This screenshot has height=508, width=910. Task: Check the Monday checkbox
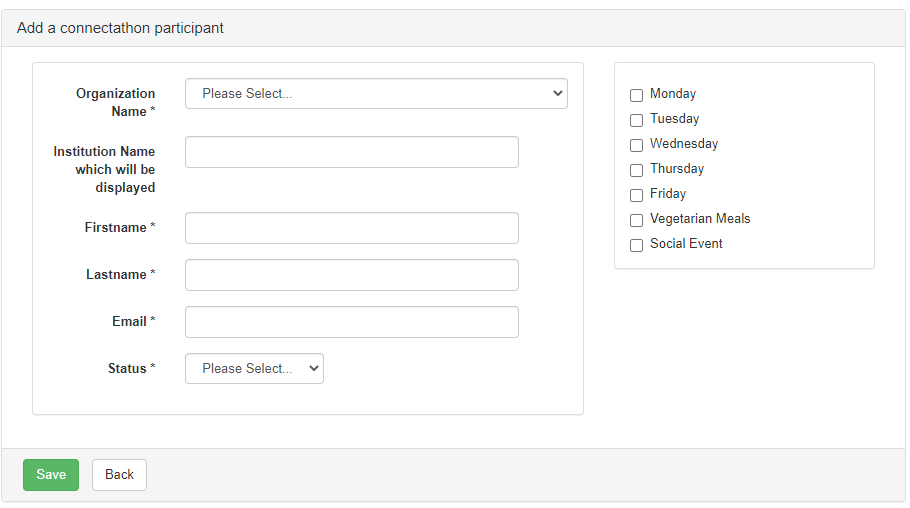637,95
